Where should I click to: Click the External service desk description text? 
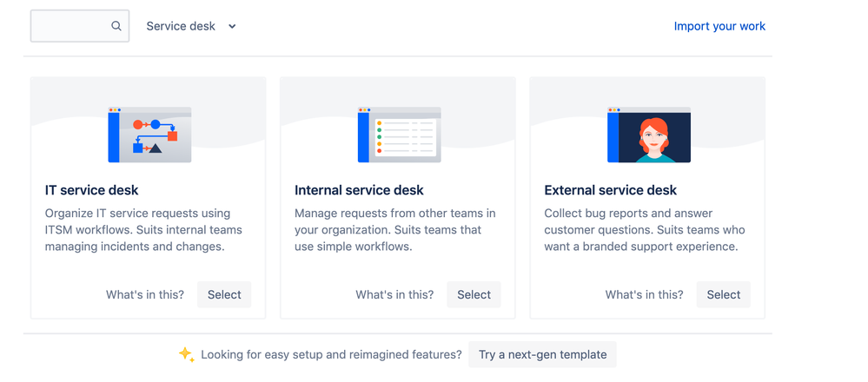coord(645,230)
